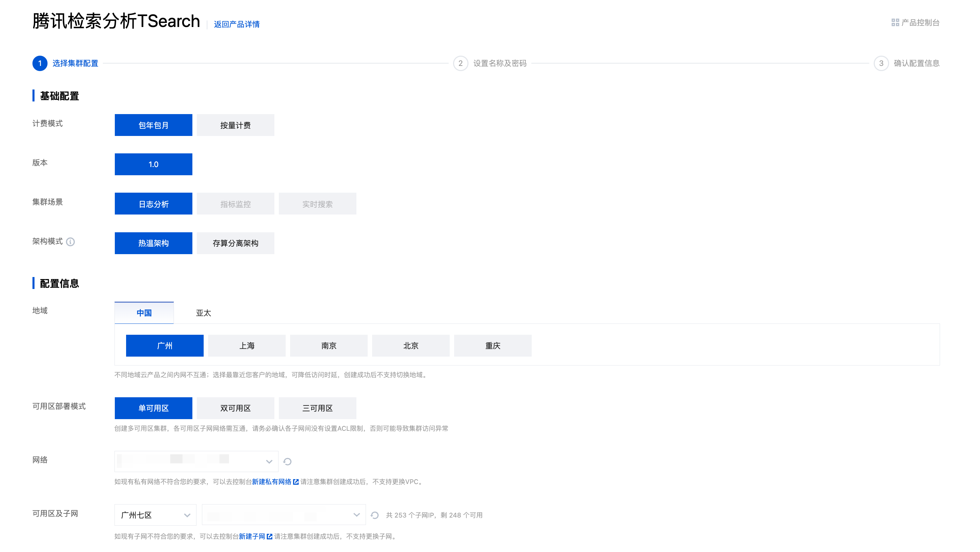Click the 架构模式 label
This screenshot has width=980, height=552.
(47, 241)
